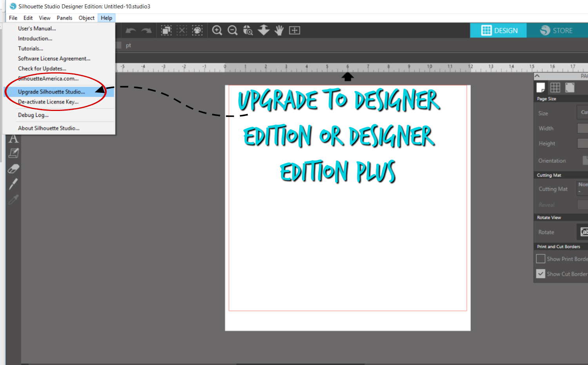The height and width of the screenshot is (365, 588).
Task: Click the Silhouette Studio app logo
Action: [x=13, y=6]
